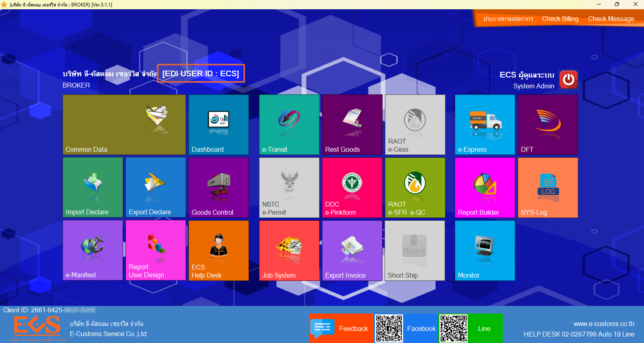Screen dimensions: 644x343
Task: Open the e-Transit tile
Action: coord(289,124)
